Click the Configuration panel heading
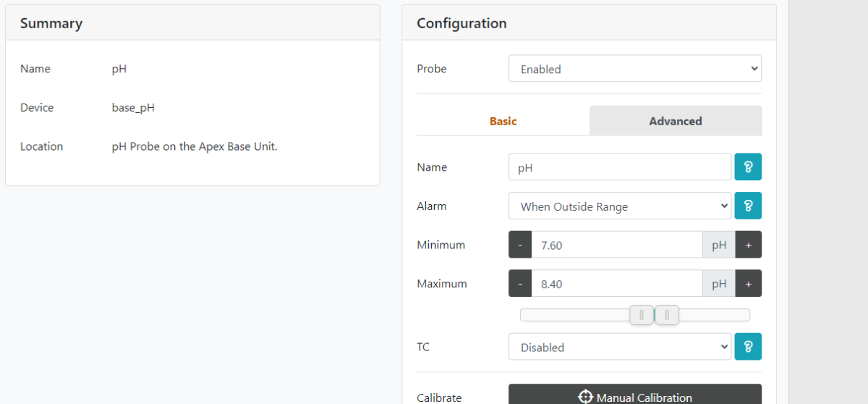868x404 pixels. (x=461, y=23)
